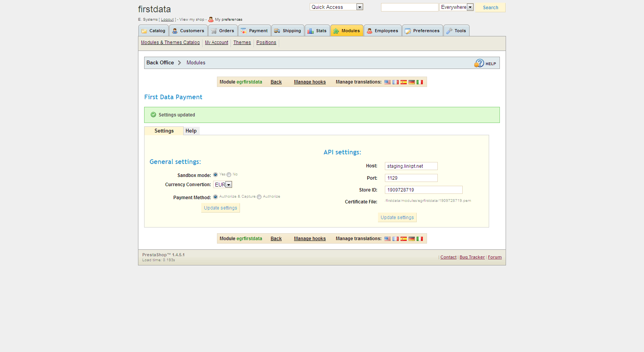Click Back link in top module bar
This screenshot has height=352, width=644.
pyautogui.click(x=276, y=82)
